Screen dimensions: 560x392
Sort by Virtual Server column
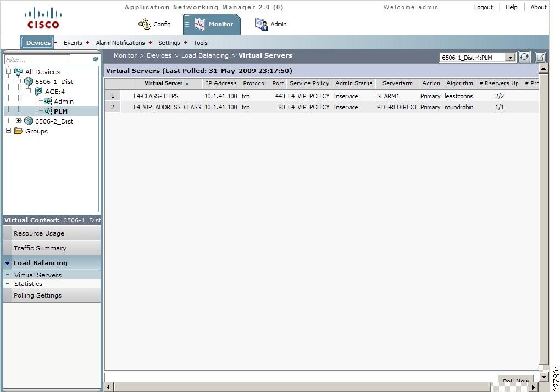click(x=167, y=83)
